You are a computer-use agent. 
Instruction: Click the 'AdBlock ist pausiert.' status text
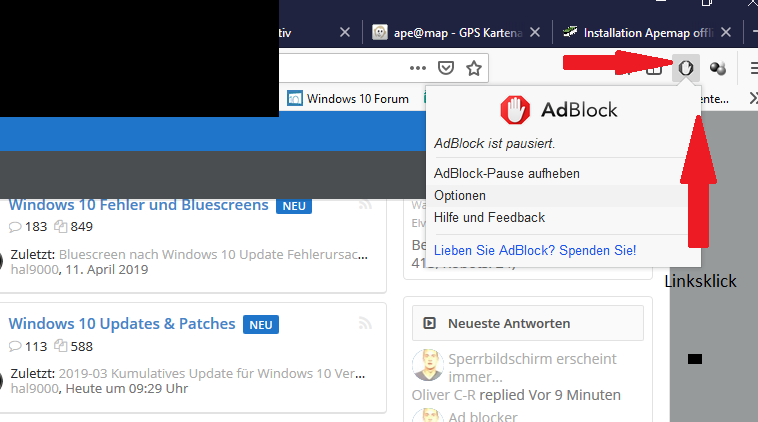[x=495, y=144]
